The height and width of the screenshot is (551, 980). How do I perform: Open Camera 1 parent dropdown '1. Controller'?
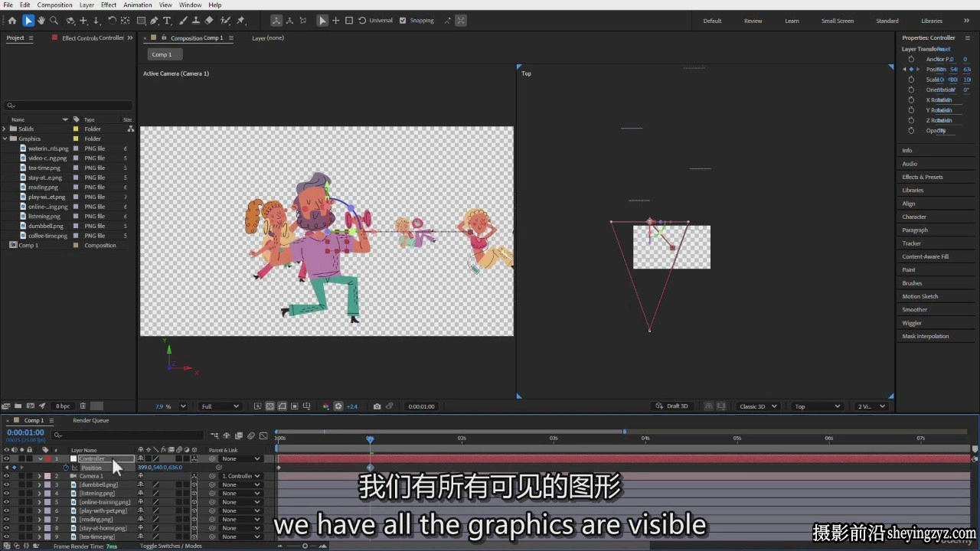coord(240,476)
